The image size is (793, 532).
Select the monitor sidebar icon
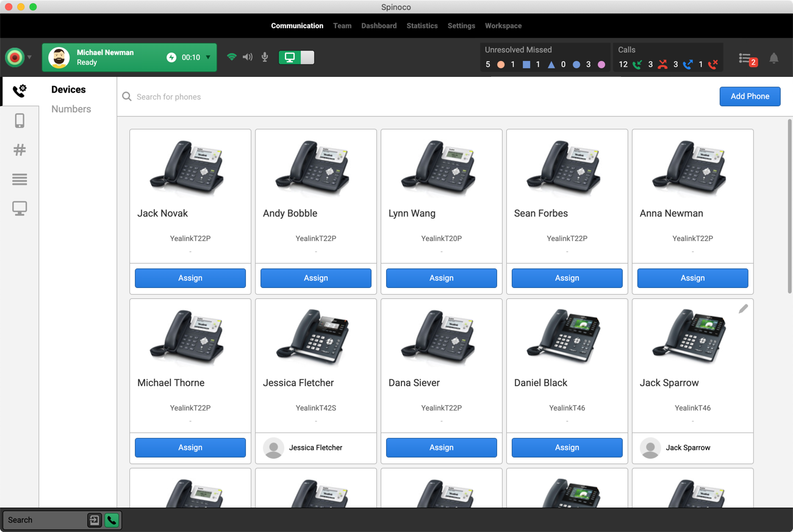(x=20, y=209)
